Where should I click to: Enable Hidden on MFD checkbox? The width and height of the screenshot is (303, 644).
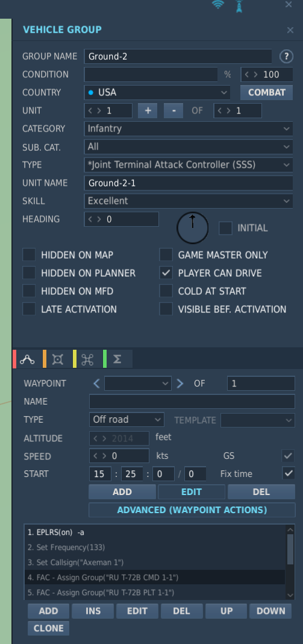29,291
